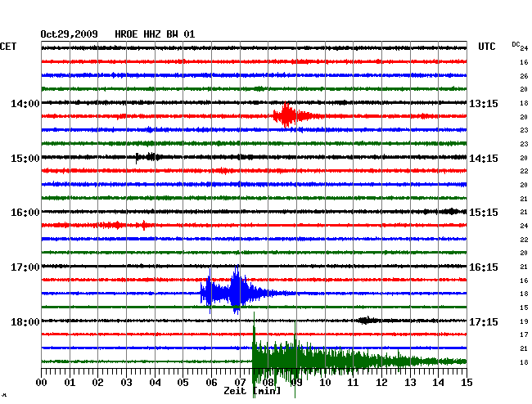Viewport: 532px width, 404px height.
Task: Select minute tick label 05
Action: (183, 383)
